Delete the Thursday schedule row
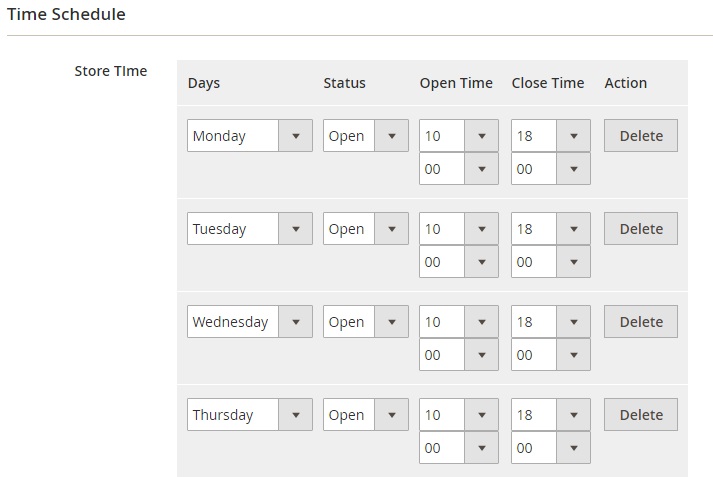This screenshot has height=477, width=713. coord(641,414)
